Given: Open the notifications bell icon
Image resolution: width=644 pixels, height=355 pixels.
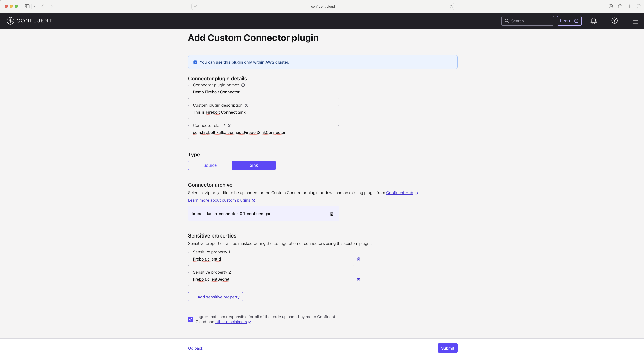Looking at the screenshot, I should coord(593,21).
